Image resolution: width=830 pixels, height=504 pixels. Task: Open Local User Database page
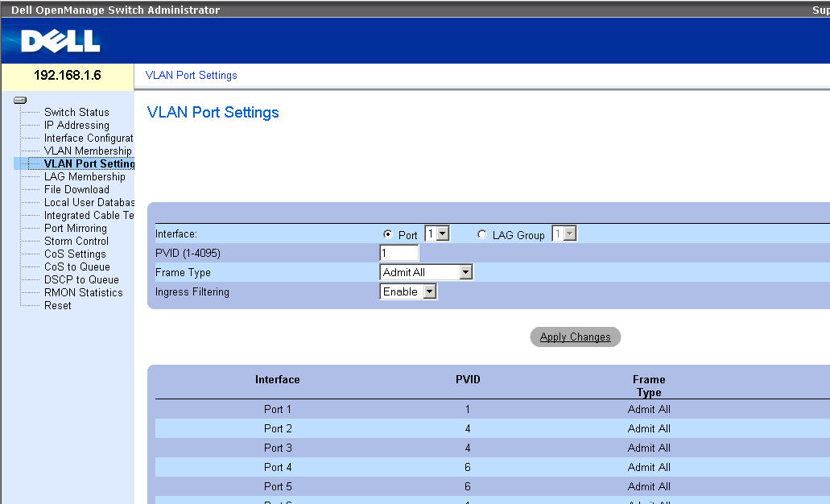coord(89,202)
